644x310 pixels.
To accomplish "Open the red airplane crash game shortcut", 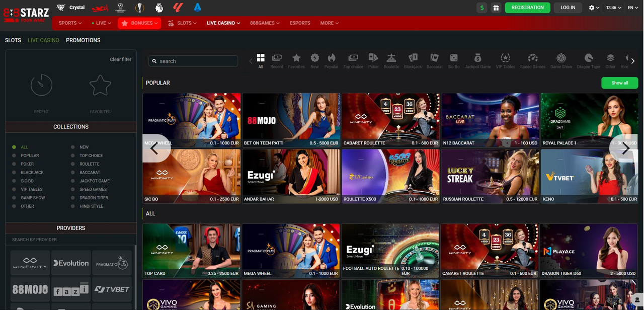I will (101, 8).
